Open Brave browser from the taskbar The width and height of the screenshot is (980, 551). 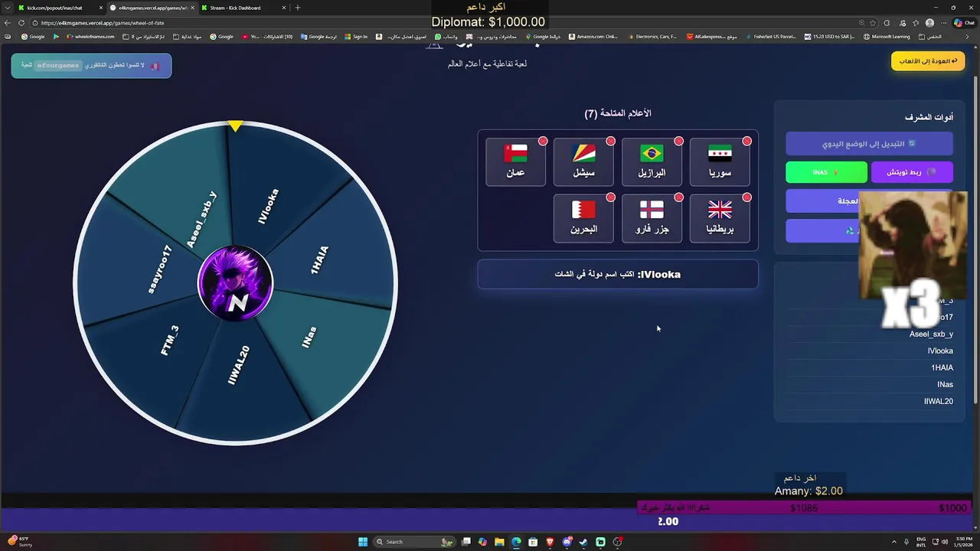pos(550,542)
